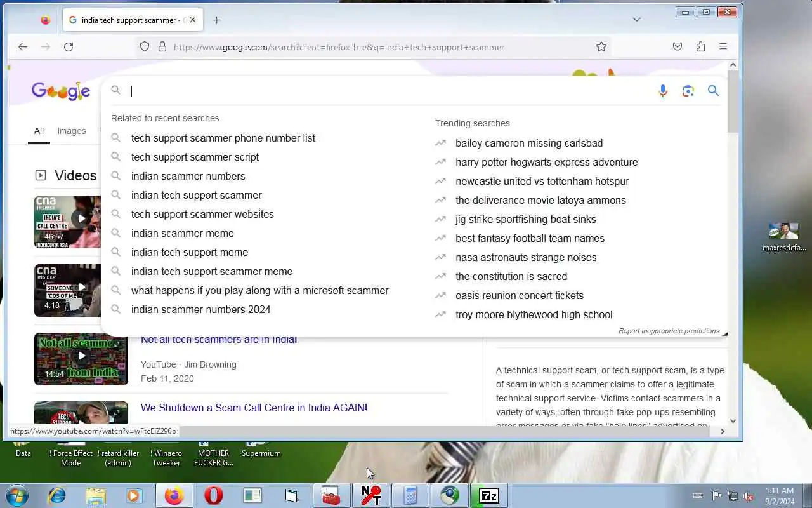Click the Firefox address bar URL

click(x=339, y=47)
